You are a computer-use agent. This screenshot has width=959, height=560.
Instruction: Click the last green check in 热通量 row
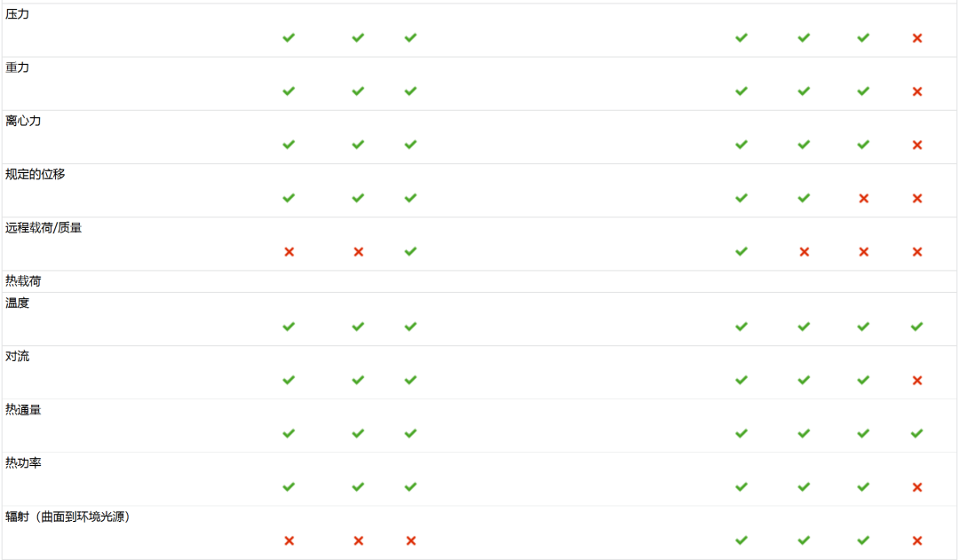[916, 433]
